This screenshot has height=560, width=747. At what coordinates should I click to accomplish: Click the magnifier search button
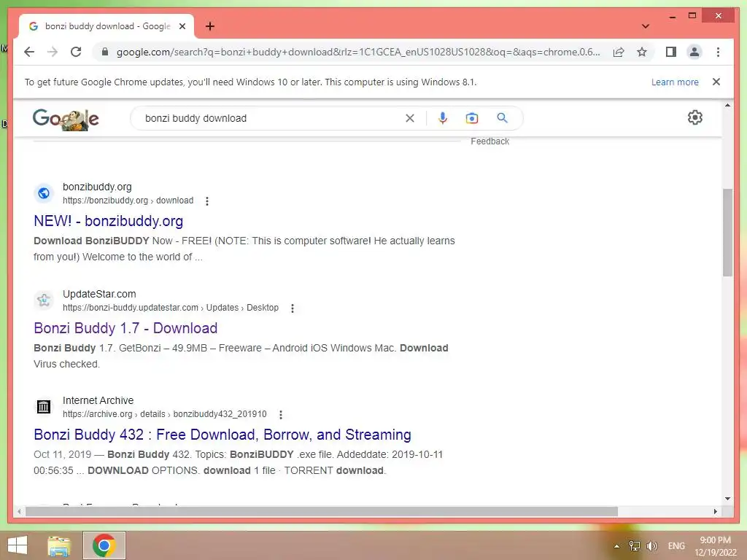click(502, 117)
